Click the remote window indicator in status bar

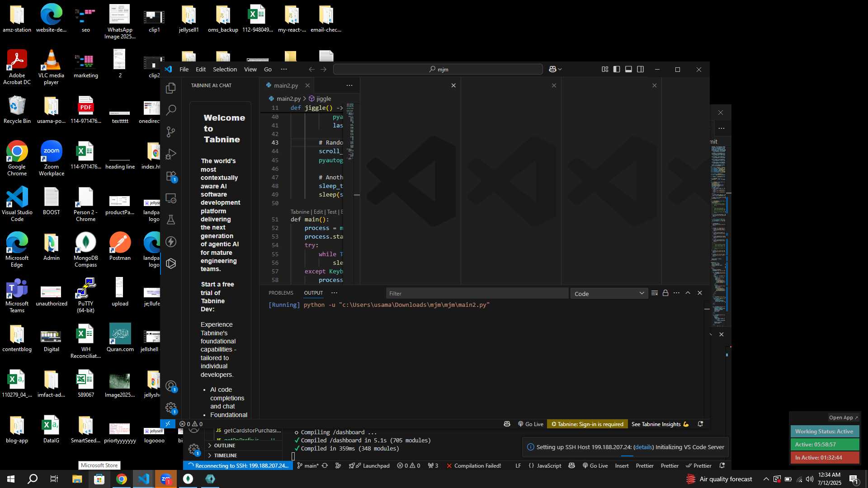[168, 424]
